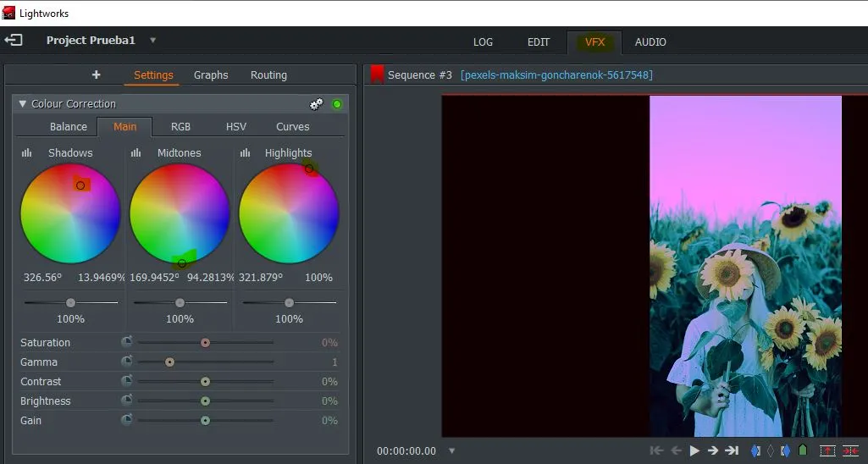Click the red Sequence #3 flag icon

tap(377, 75)
